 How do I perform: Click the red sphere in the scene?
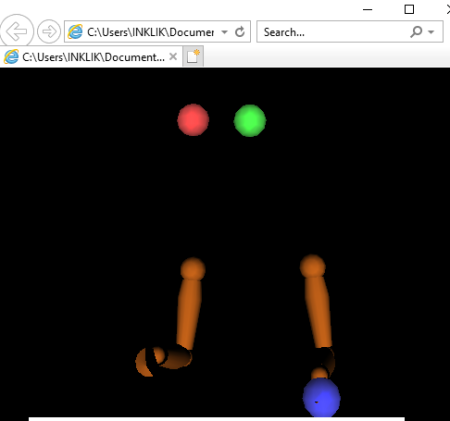click(193, 120)
